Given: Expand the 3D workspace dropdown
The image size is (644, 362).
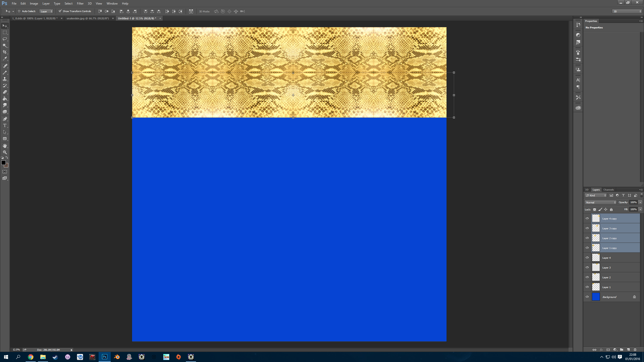Looking at the screenshot, I should click(x=627, y=11).
